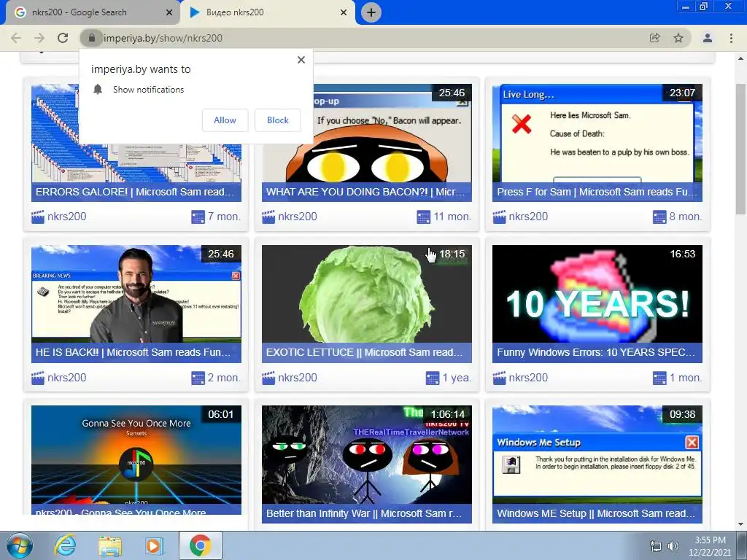Click nkrs200 channel under EXOTIC LETTUCE
This screenshot has height=560, width=747.
pyautogui.click(x=298, y=378)
